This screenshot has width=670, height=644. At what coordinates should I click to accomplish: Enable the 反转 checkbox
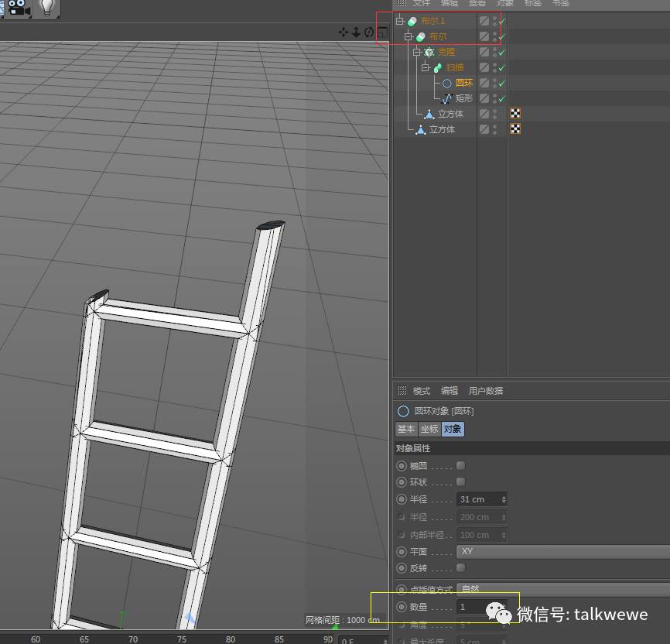[x=460, y=568]
